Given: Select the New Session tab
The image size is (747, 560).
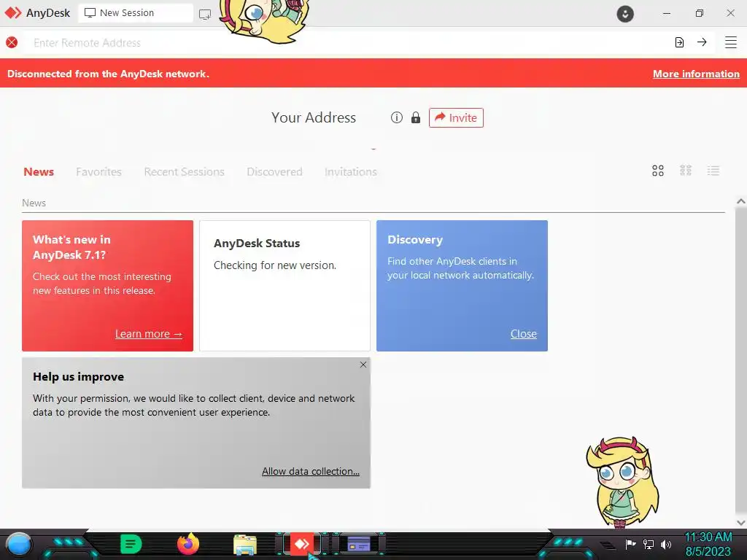Looking at the screenshot, I should point(136,13).
